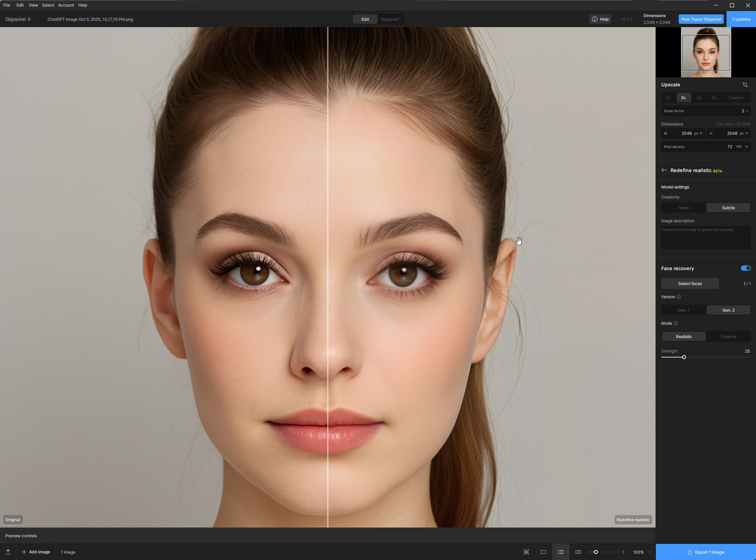Click the back arrow beside Redefine realistic
756x560 pixels.
(664, 170)
